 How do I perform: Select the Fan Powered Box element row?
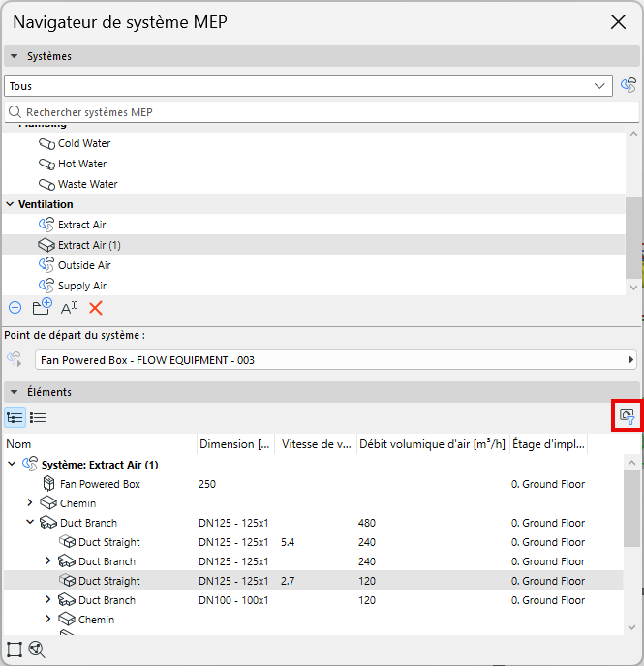point(314,484)
